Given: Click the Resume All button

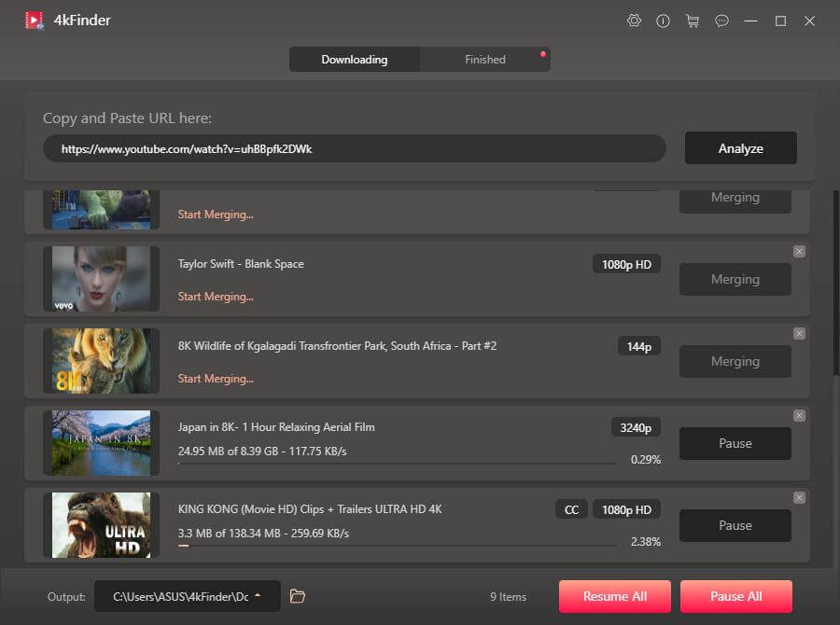Looking at the screenshot, I should [615, 597].
